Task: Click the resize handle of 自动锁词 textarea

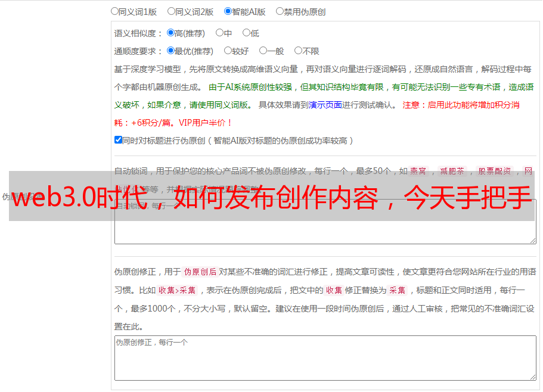Action: click(x=533, y=241)
